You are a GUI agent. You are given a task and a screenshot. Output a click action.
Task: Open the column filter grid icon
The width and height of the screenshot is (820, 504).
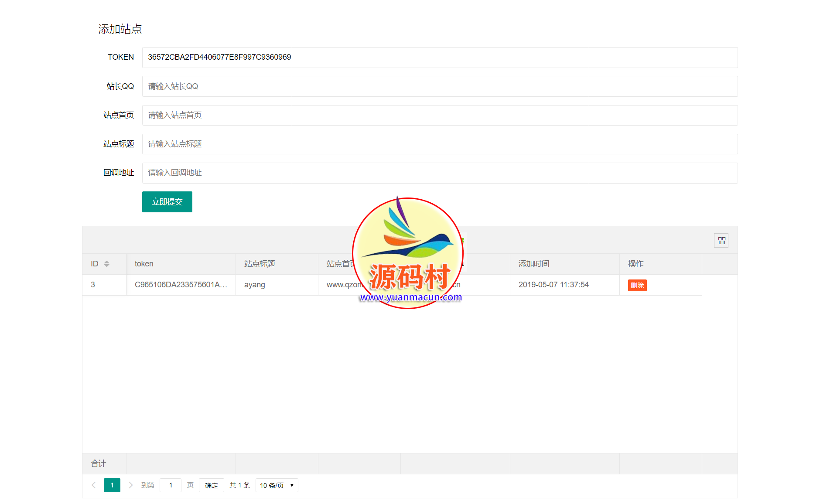(x=721, y=241)
